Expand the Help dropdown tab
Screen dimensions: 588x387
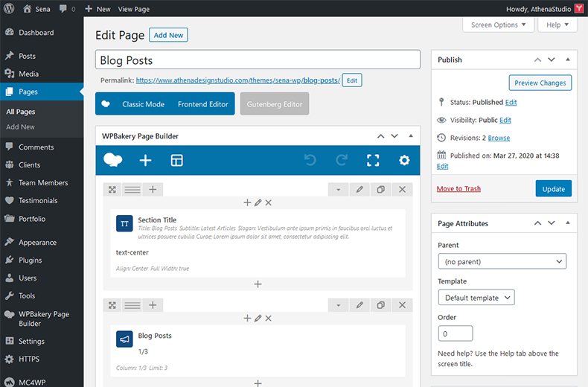point(557,25)
